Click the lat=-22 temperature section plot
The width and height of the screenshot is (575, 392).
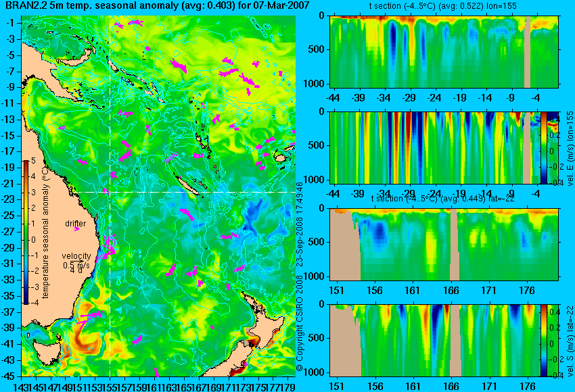tap(444, 245)
